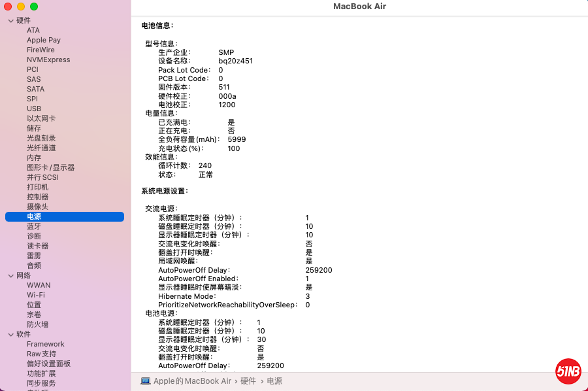
Task: Select 储存 to see storage details
Action: (33, 128)
